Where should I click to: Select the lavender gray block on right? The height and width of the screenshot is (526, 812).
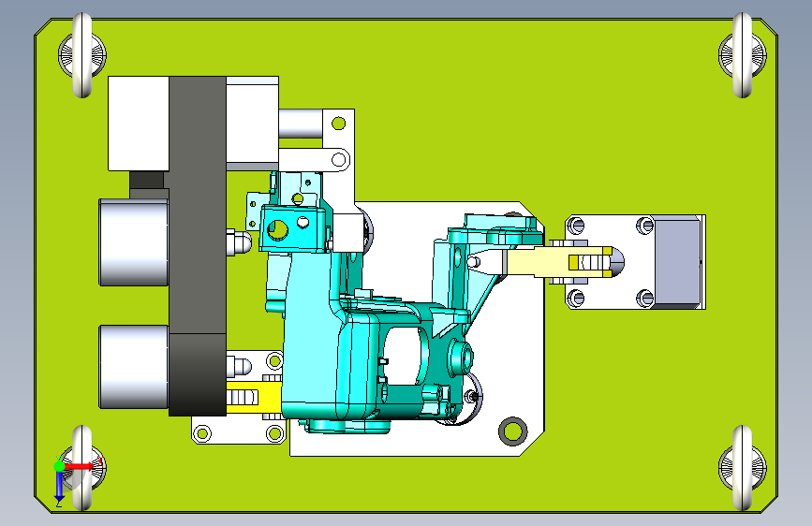678,262
